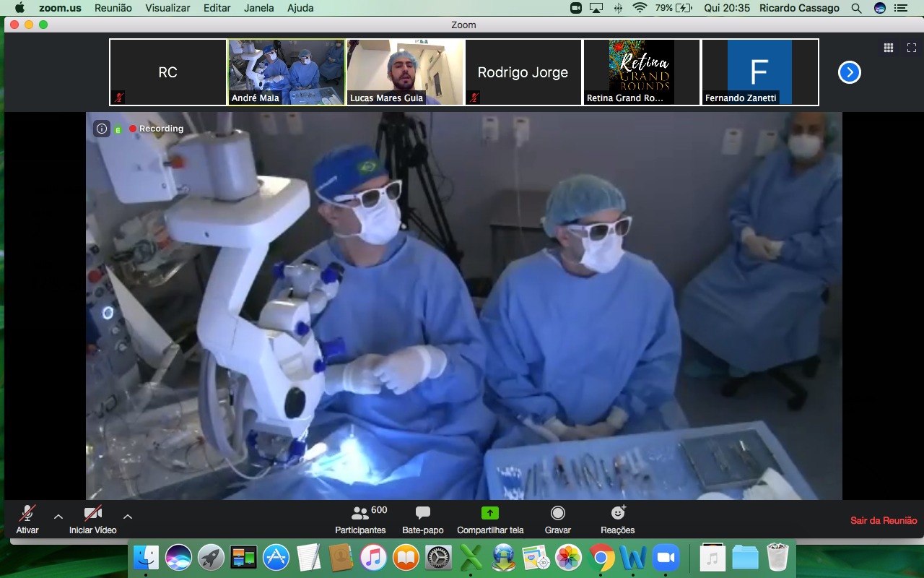Open the Visualizar menu
The width and height of the screenshot is (924, 578).
pos(167,8)
